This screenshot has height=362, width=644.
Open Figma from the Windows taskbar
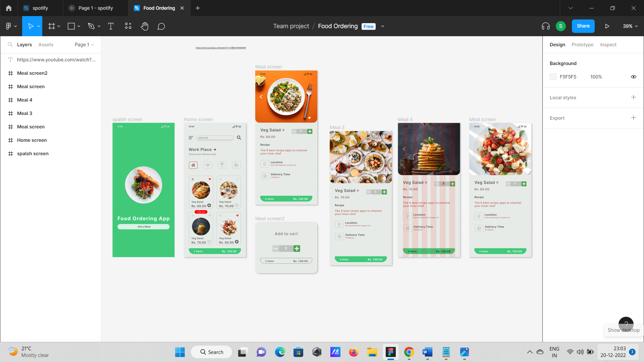(x=390, y=352)
